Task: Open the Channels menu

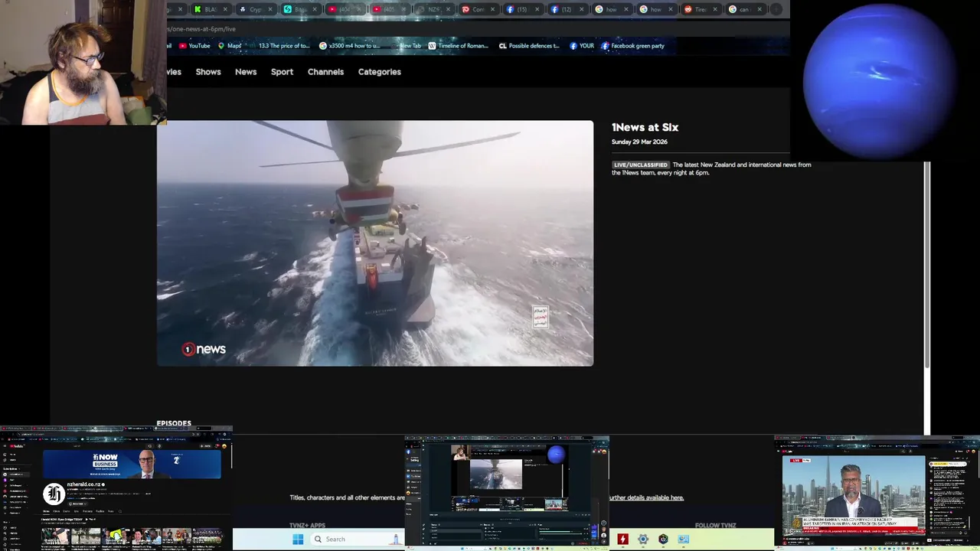Action: [325, 72]
